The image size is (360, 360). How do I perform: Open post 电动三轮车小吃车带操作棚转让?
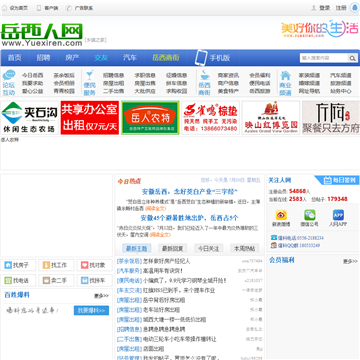click(x=180, y=339)
